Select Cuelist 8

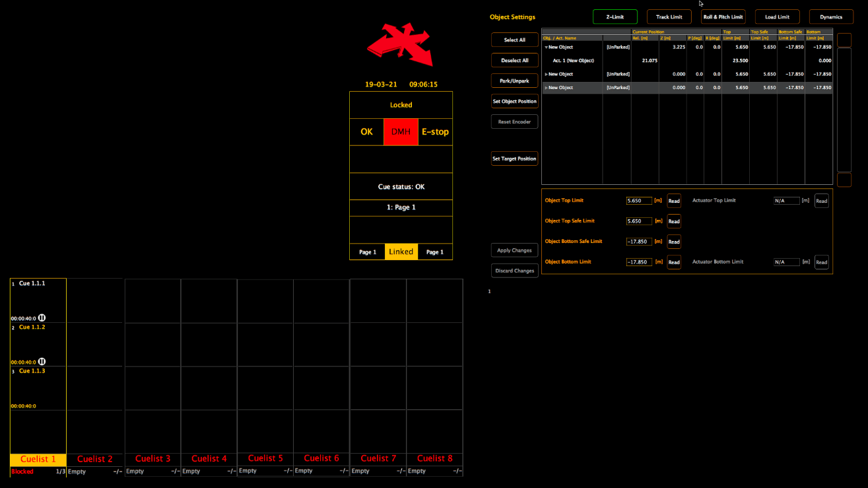(x=434, y=458)
